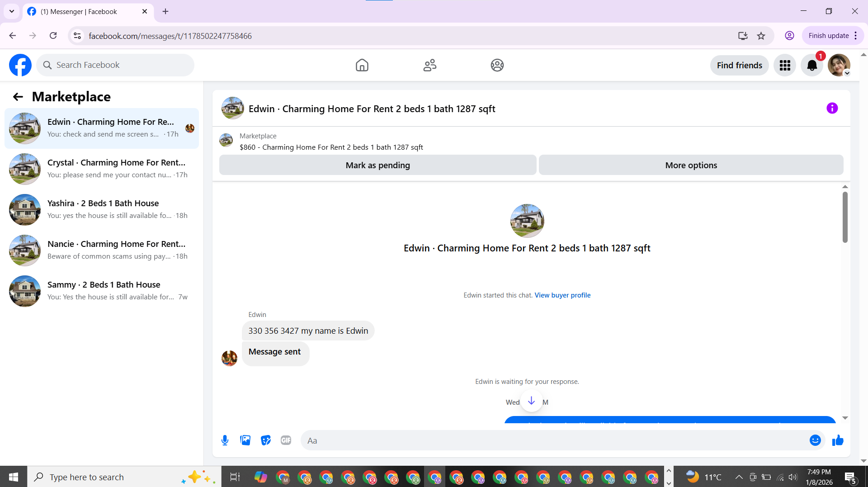
Task: Open Yashira's 2 Beds 1 Bath conversation
Action: coord(102,210)
